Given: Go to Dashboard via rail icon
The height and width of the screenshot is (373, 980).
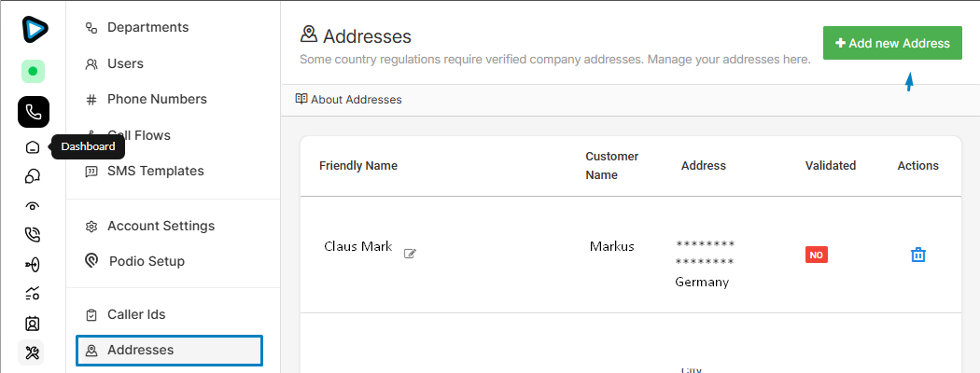Looking at the screenshot, I should pos(33,147).
